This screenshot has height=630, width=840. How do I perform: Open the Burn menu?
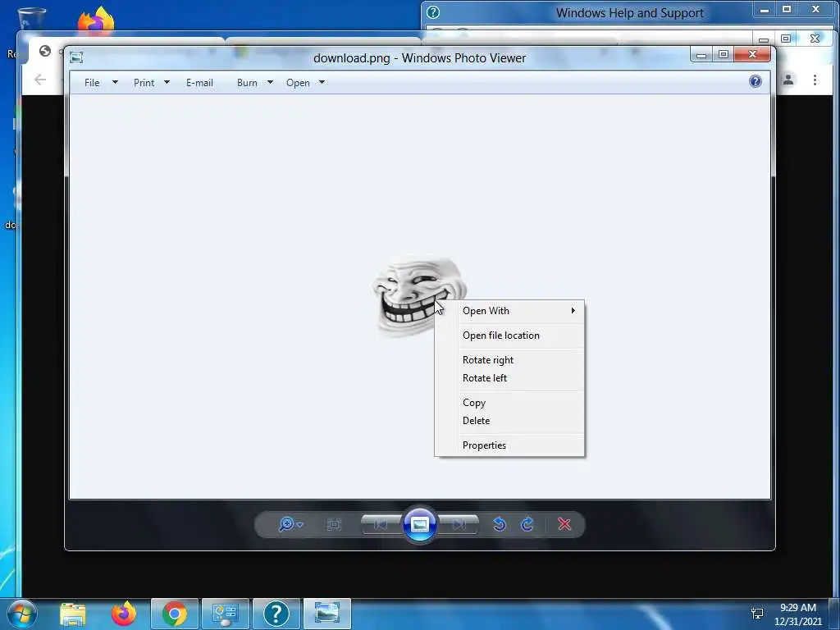(247, 83)
